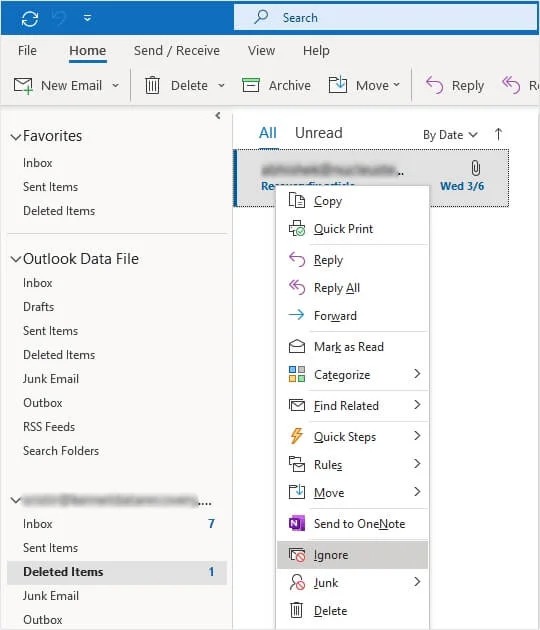Open Sent Items under Favorites
This screenshot has height=630, width=540.
(51, 187)
